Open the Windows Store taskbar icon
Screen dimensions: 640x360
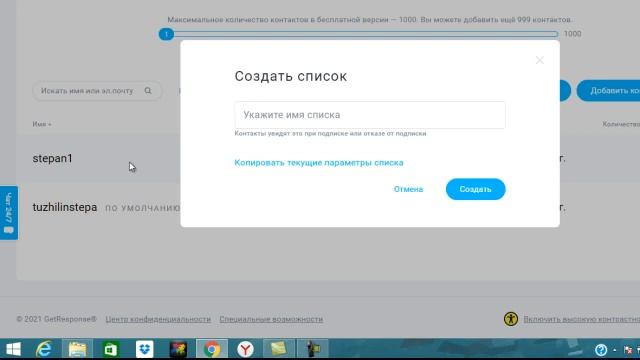point(111,349)
